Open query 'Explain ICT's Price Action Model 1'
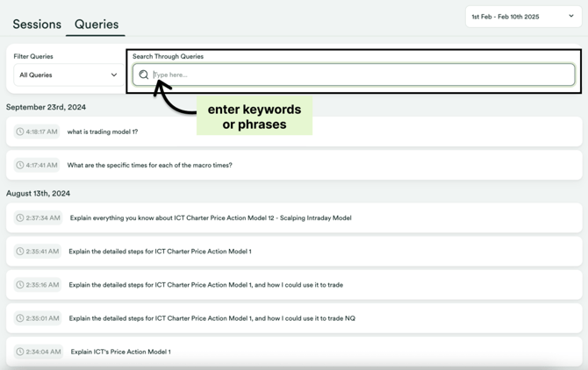The image size is (588, 370). tap(294, 352)
